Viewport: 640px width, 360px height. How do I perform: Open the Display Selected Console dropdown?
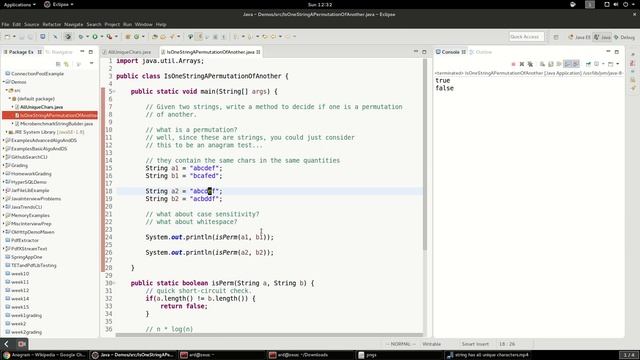(603, 64)
